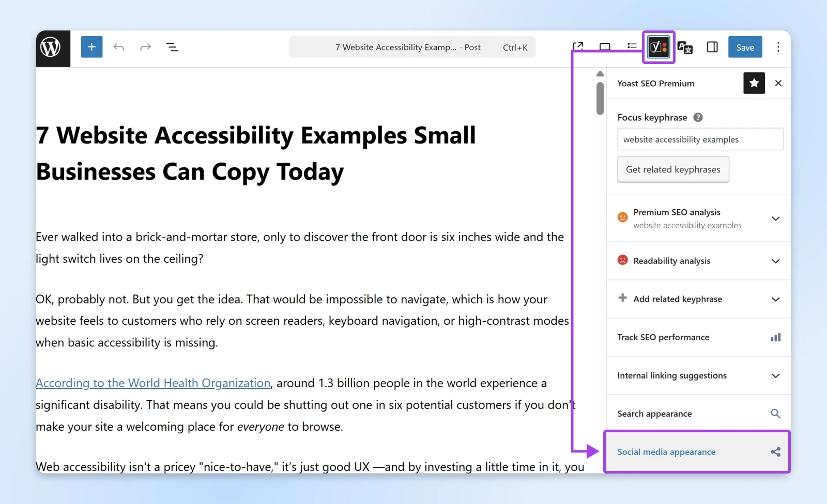Viewport: 827px width, 504px height.
Task: Click the Get related keyphrases button
Action: [673, 169]
